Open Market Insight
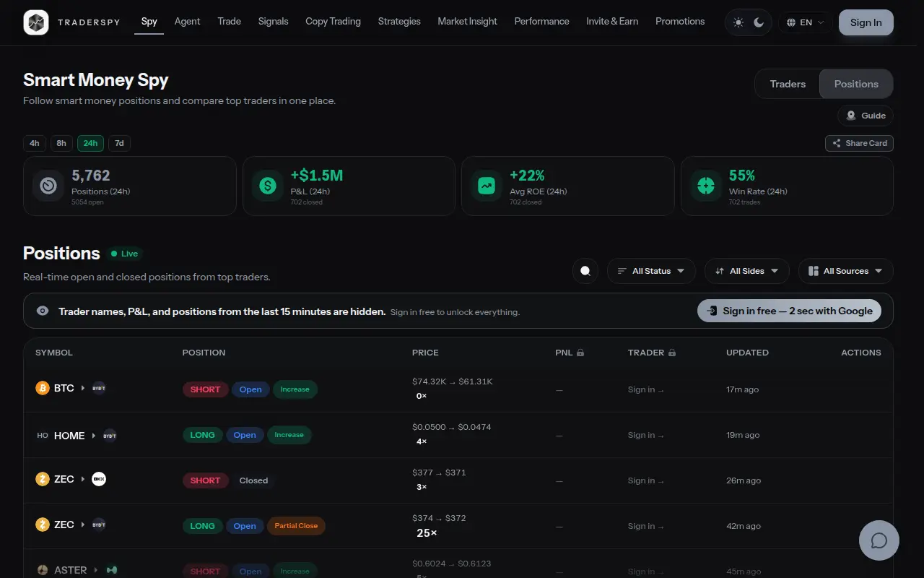This screenshot has height=578, width=924. (467, 22)
